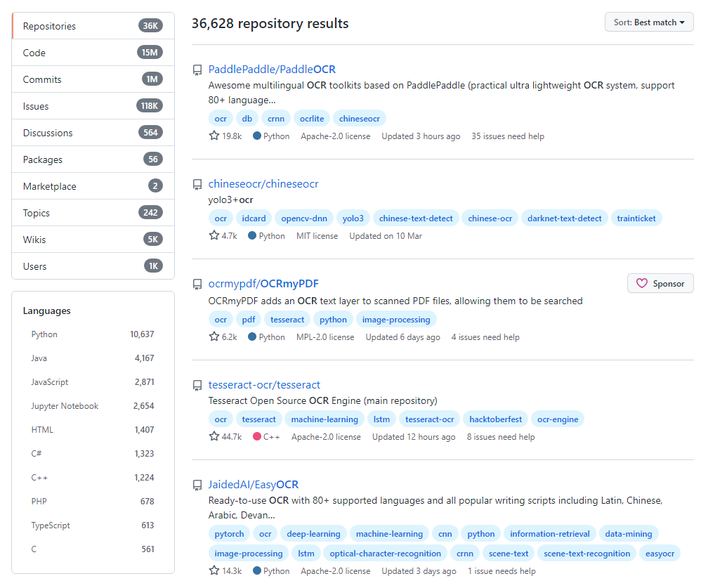Click the repository icon beside ocrmypdf/OCRmyPDF
The height and width of the screenshot is (588, 708).
[197, 285]
